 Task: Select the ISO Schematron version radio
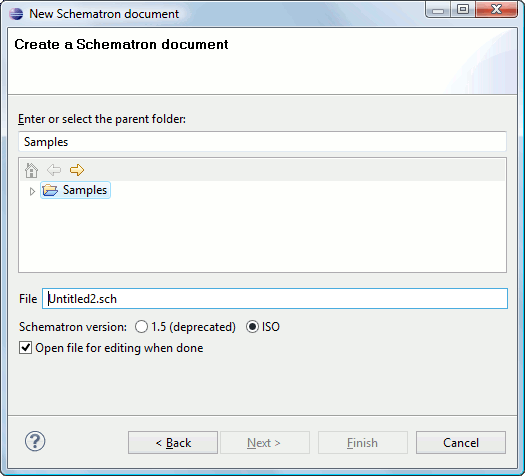[x=252, y=327]
